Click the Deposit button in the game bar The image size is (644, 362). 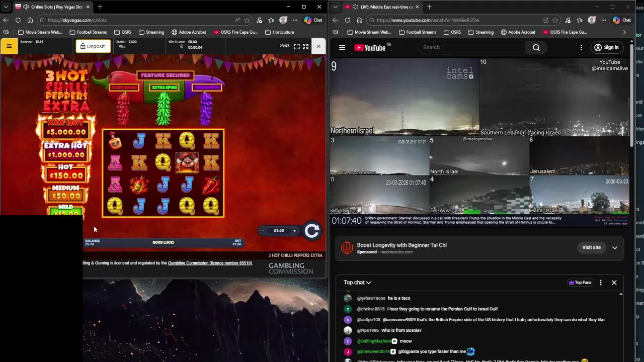(x=93, y=46)
